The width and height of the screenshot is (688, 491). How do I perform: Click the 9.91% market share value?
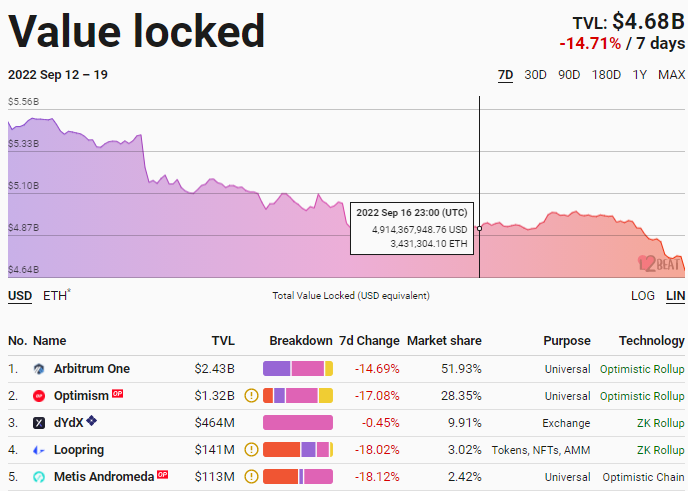[x=465, y=423]
